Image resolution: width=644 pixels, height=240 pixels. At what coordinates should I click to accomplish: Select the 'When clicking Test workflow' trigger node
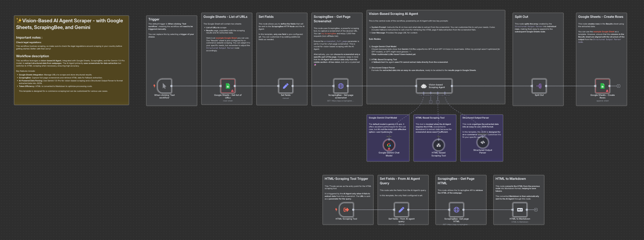(164, 86)
